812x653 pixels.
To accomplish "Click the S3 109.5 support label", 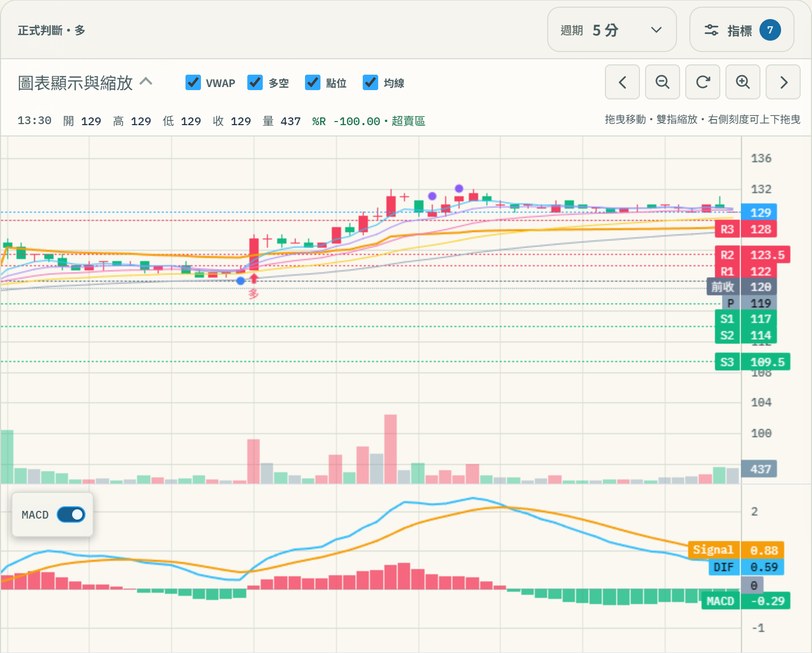I will coord(752,361).
